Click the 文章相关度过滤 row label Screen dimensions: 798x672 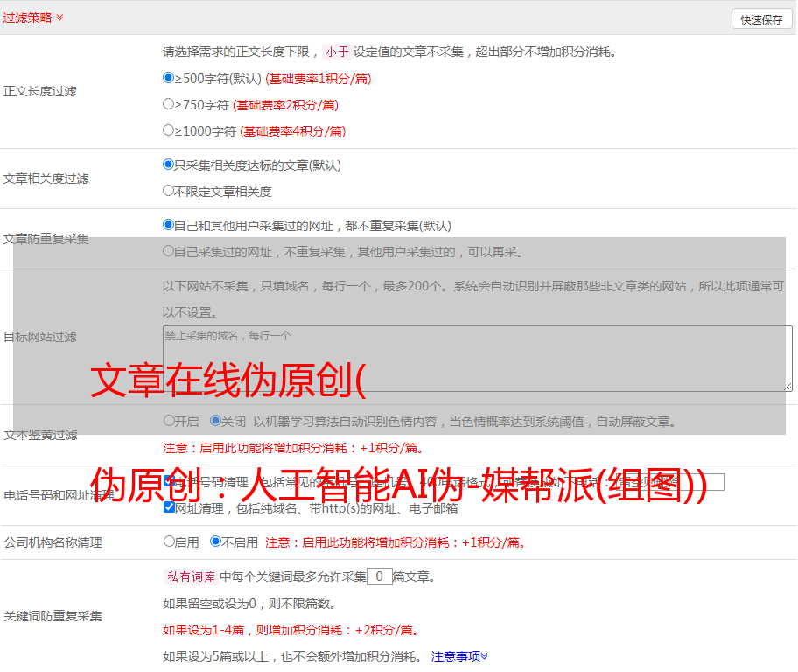click(x=45, y=178)
